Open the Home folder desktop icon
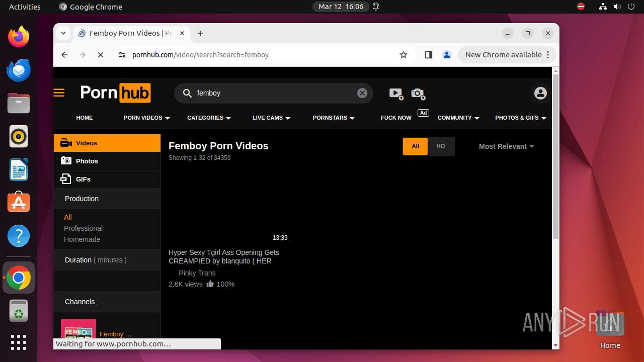This screenshot has width=644, height=362. [610, 329]
